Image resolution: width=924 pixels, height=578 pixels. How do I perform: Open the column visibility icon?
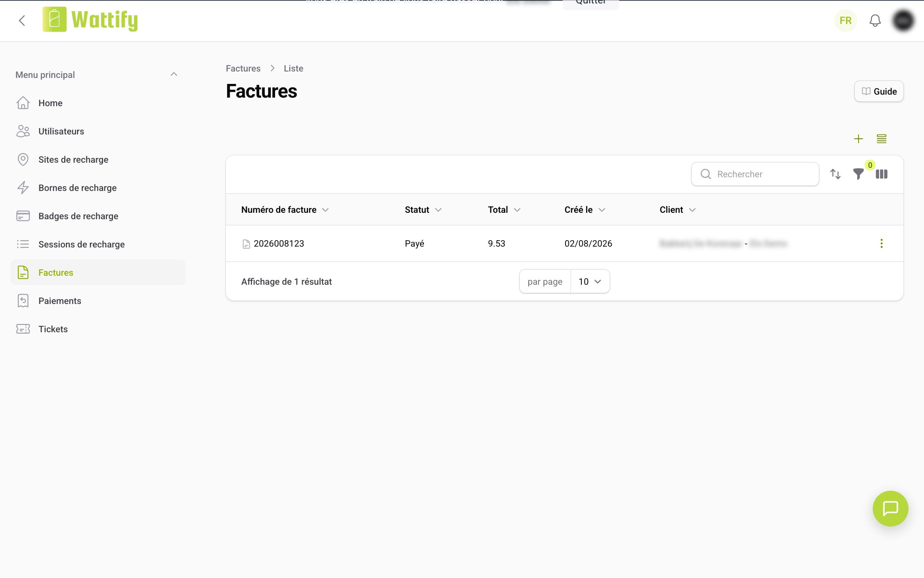[881, 174]
